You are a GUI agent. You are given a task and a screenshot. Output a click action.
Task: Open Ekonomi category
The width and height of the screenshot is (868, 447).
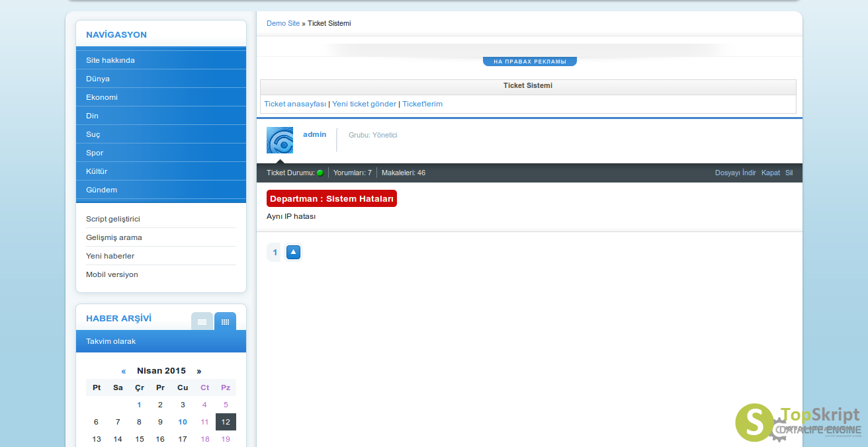click(x=161, y=97)
